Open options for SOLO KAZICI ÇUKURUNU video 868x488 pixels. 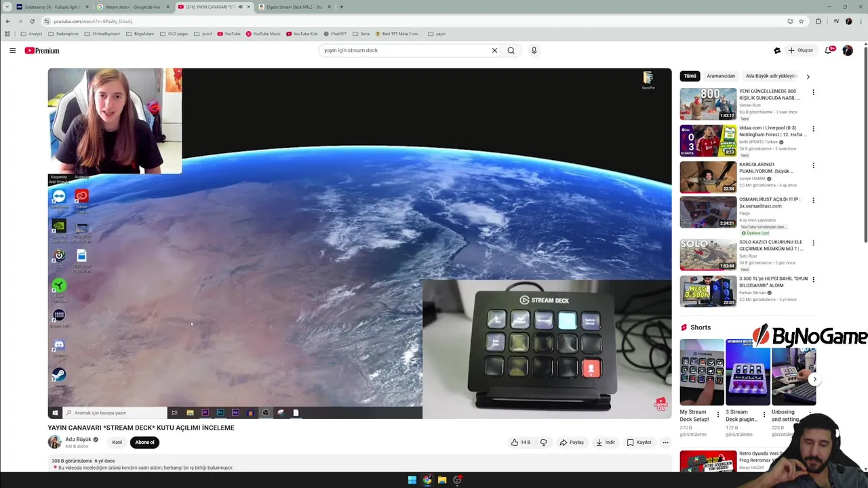point(813,243)
